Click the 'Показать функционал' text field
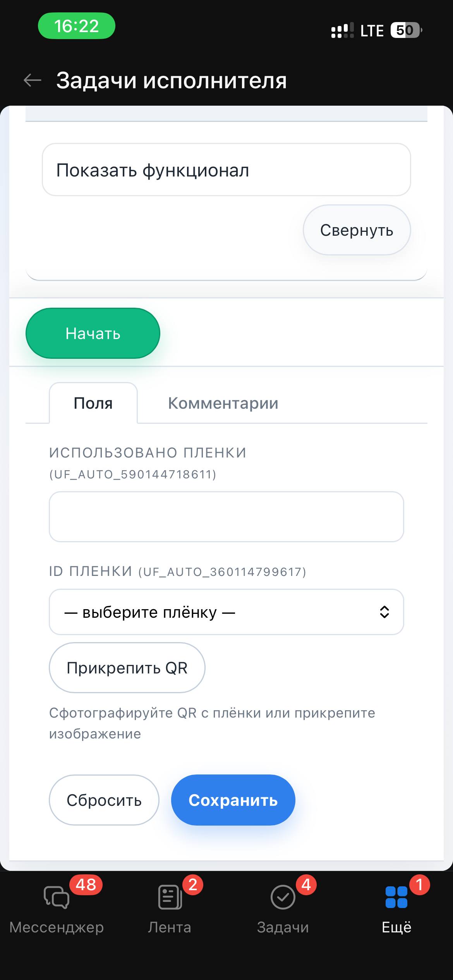Screen dimensions: 453x980 226,170
